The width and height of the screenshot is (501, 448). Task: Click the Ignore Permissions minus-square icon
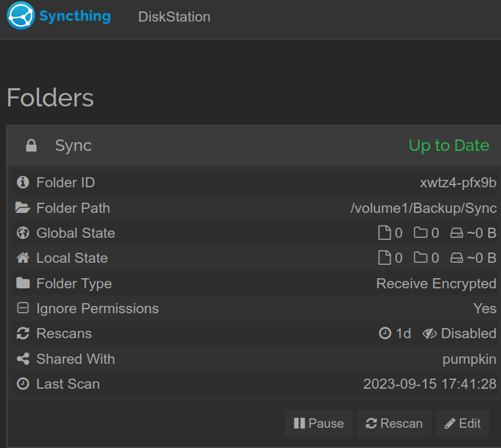(x=23, y=308)
